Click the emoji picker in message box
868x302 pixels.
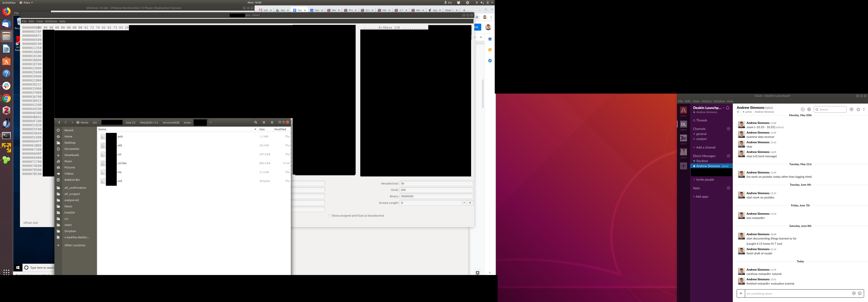click(x=860, y=293)
